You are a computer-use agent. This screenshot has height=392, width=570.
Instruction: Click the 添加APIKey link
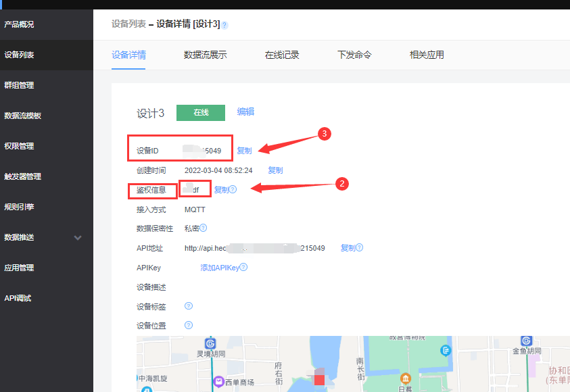[x=219, y=267]
